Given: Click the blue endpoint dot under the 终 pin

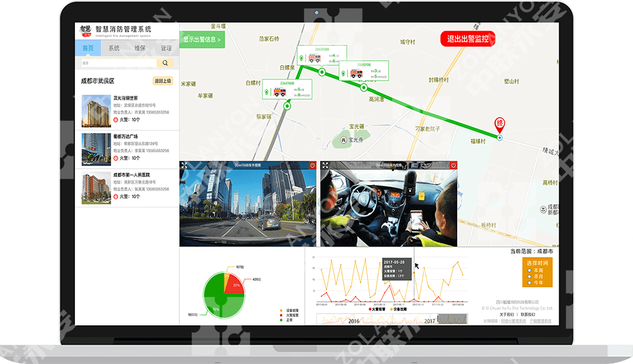Looking at the screenshot, I should (500, 138).
